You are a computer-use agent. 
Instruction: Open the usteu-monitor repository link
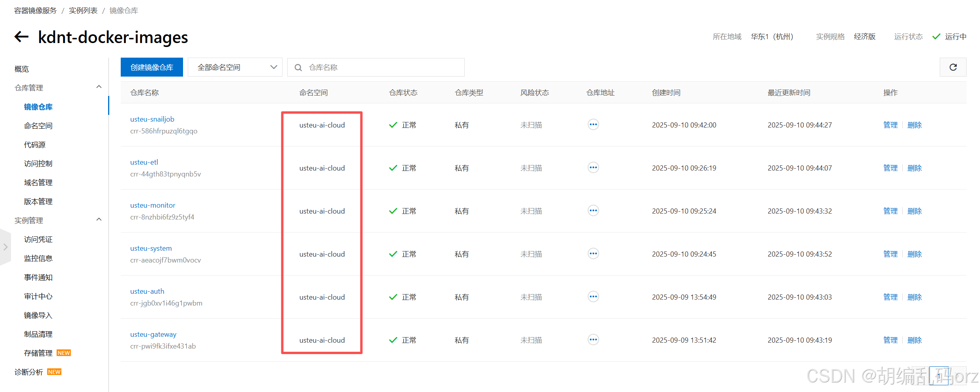(x=153, y=205)
